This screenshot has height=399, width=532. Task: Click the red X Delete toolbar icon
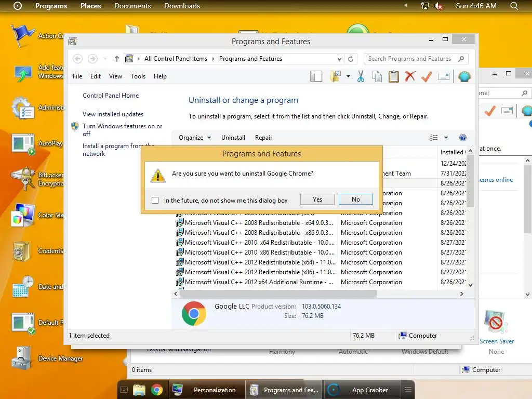click(x=410, y=76)
